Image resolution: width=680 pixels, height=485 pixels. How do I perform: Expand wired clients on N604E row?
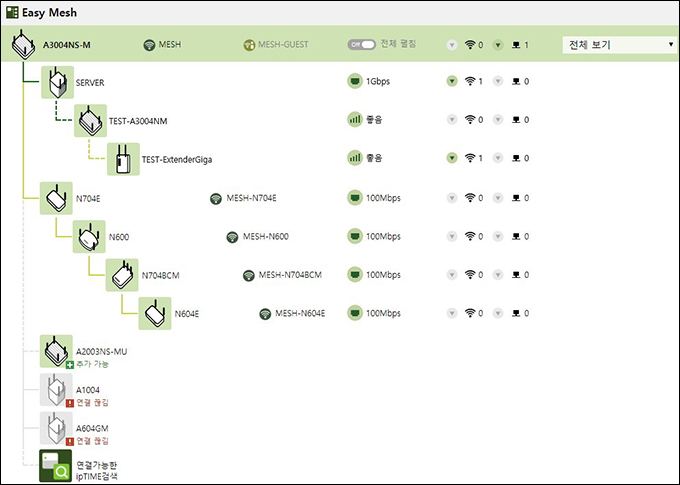498,313
